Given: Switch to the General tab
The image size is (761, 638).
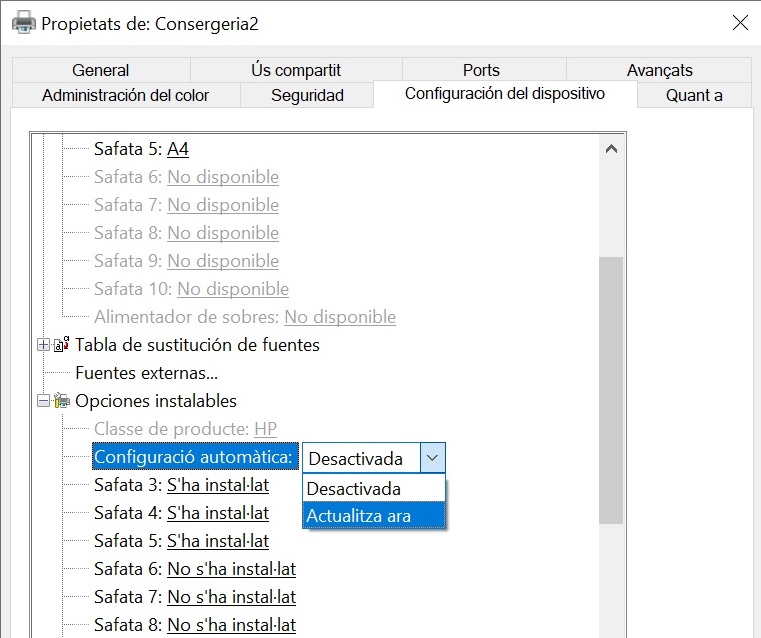Looking at the screenshot, I should [x=100, y=70].
